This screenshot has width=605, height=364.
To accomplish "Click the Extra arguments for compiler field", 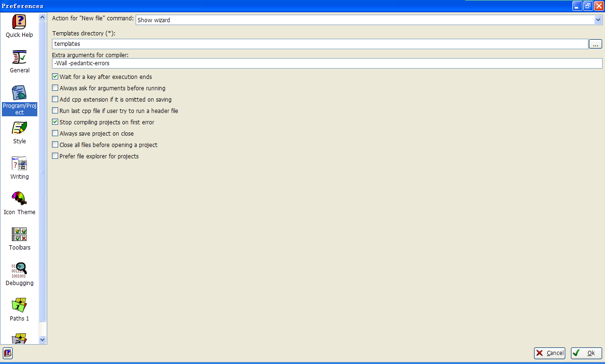I will [x=327, y=63].
